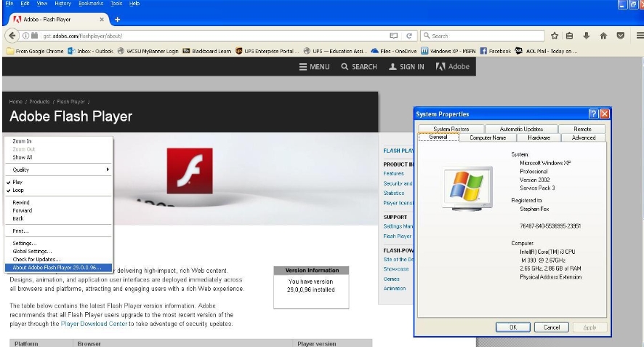This screenshot has height=347, width=644.
Task: Open the Tools menu
Action: click(x=116, y=4)
